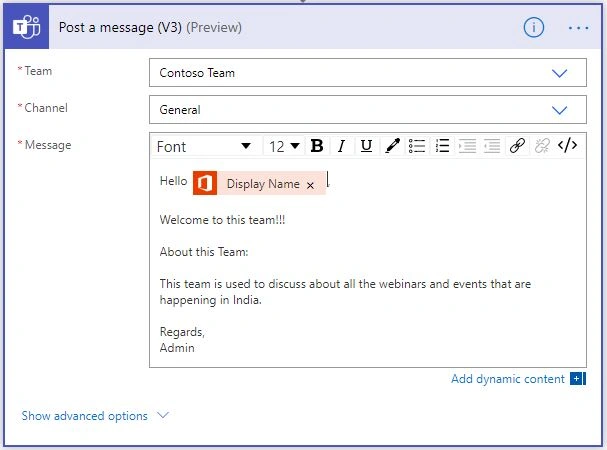Click the 'Regards,' line
The height and width of the screenshot is (450, 607).
pyautogui.click(x=182, y=332)
